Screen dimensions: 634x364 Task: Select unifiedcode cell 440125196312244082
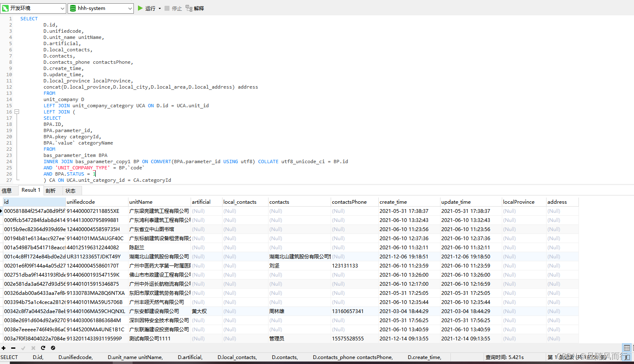97,248
